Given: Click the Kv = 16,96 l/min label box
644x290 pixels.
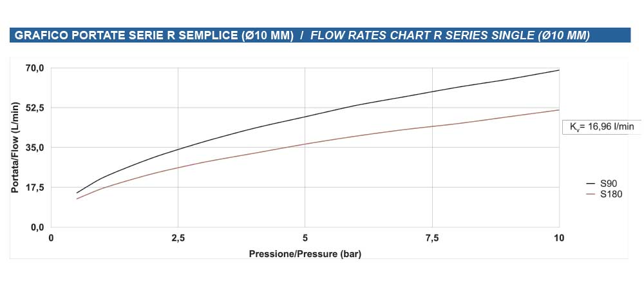Looking at the screenshot, I should (x=602, y=127).
